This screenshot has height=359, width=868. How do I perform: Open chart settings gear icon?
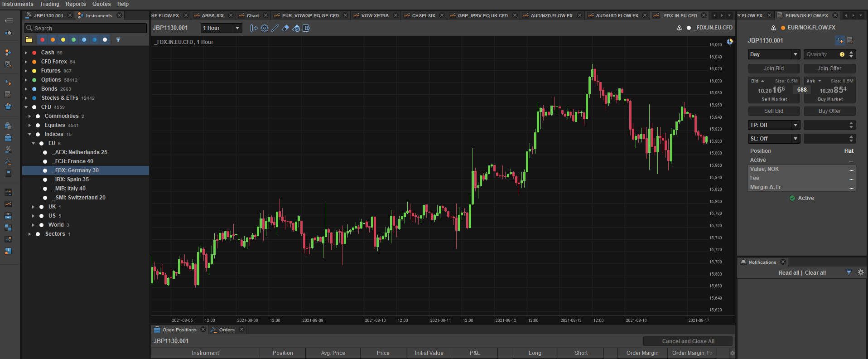pos(265,28)
